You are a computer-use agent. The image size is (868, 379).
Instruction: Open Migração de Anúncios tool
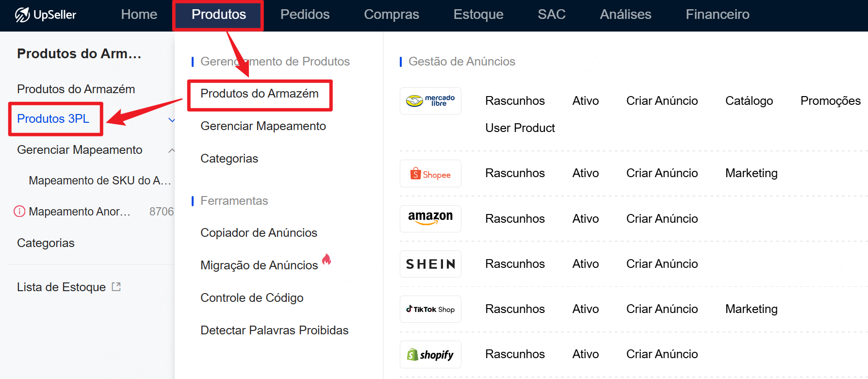click(259, 265)
